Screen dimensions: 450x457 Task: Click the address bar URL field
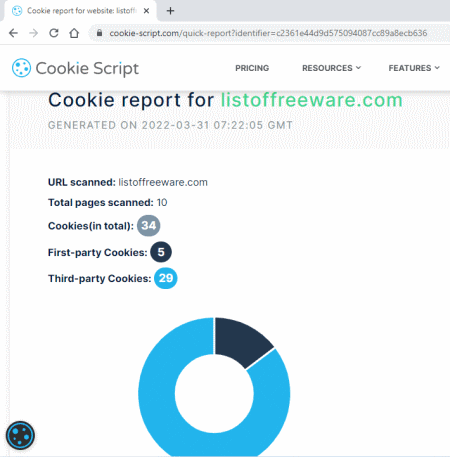pyautogui.click(x=268, y=33)
